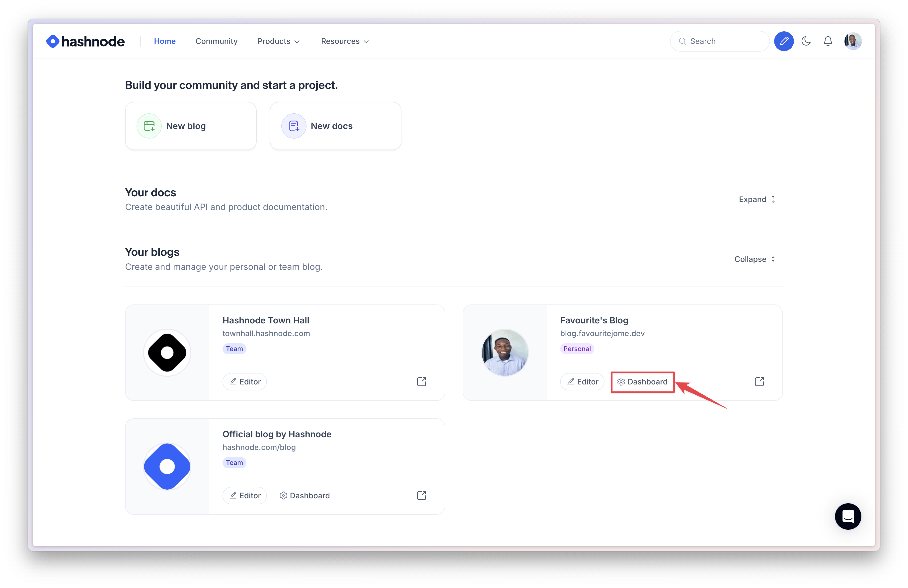Click Official blog Dashboard gear icon
The height and width of the screenshot is (588, 908).
[284, 495]
